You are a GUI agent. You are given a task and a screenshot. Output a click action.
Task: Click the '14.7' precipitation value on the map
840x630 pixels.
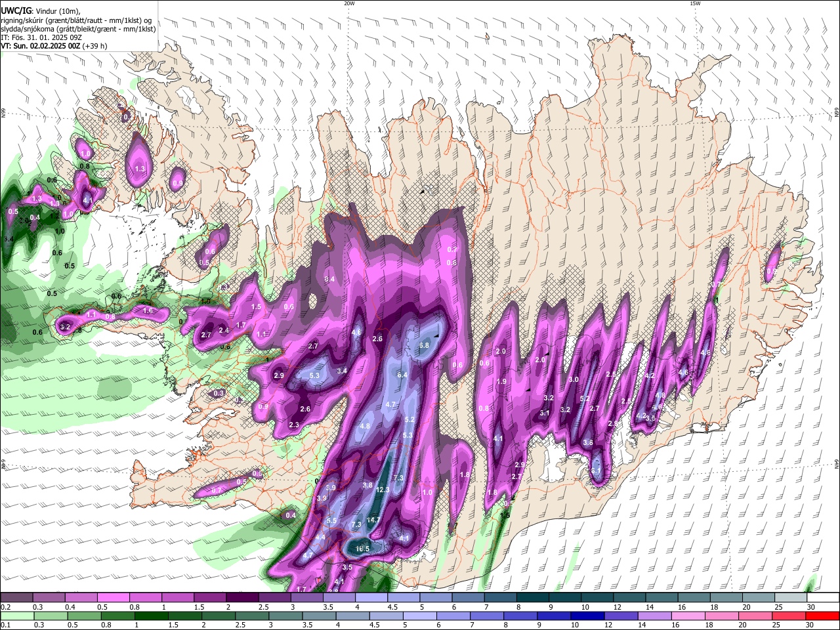[373, 520]
